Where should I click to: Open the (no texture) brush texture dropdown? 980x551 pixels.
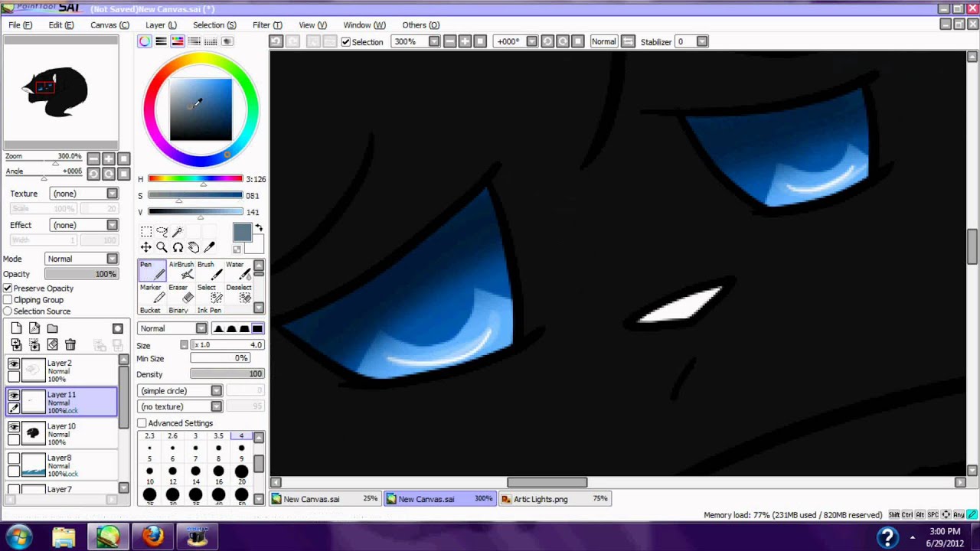point(180,407)
